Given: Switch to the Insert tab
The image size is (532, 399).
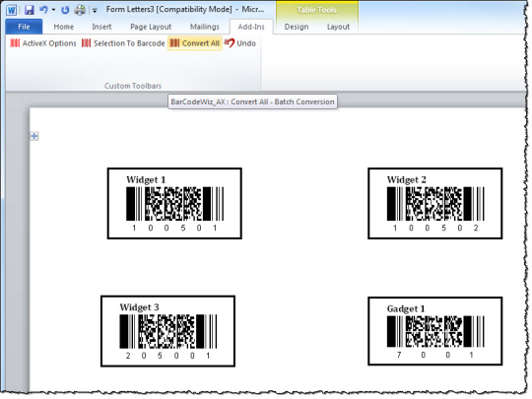Looking at the screenshot, I should coord(101,27).
